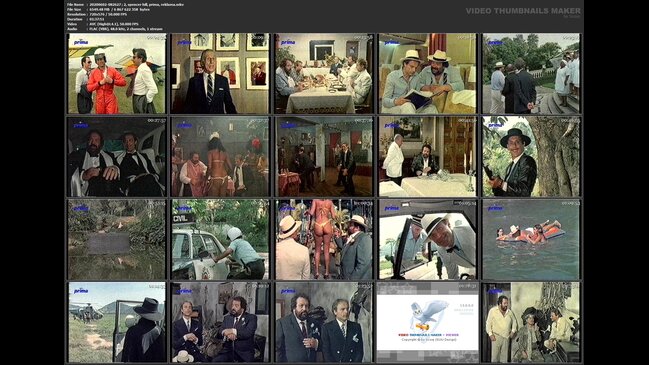Select thumbnail of dancer seen from behind
The image size is (649, 365).
[324, 240]
